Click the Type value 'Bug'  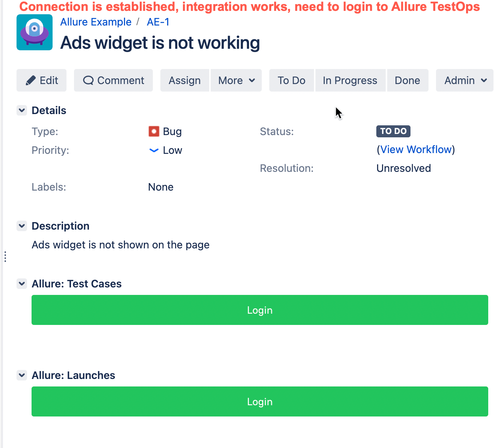click(x=172, y=132)
